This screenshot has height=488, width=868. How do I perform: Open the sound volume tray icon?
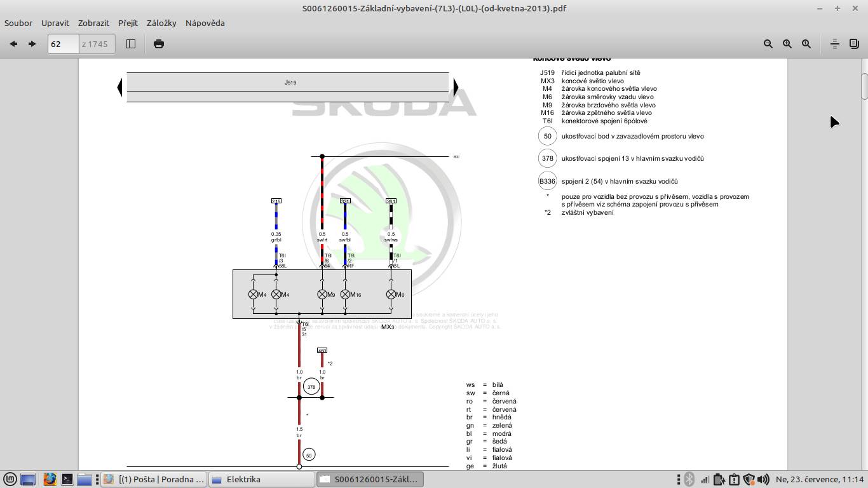pyautogui.click(x=764, y=479)
